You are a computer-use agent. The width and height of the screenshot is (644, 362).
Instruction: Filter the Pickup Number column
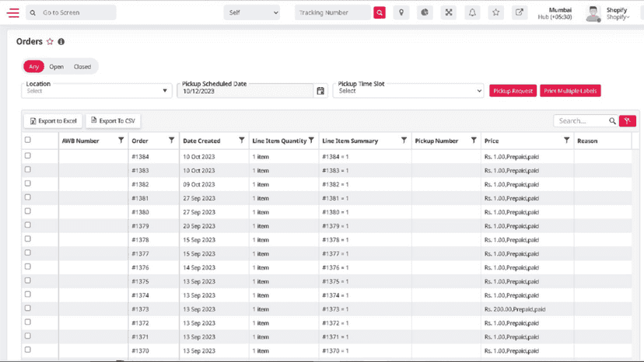pos(474,141)
